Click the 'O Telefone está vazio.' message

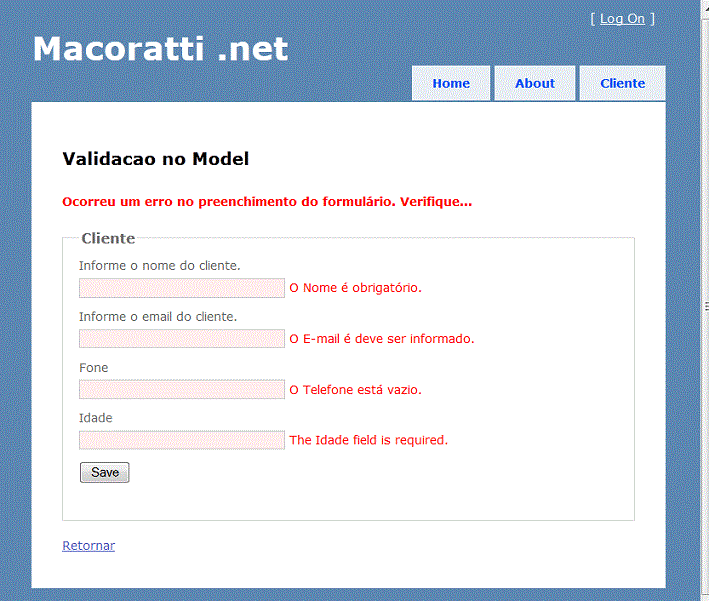(355, 390)
